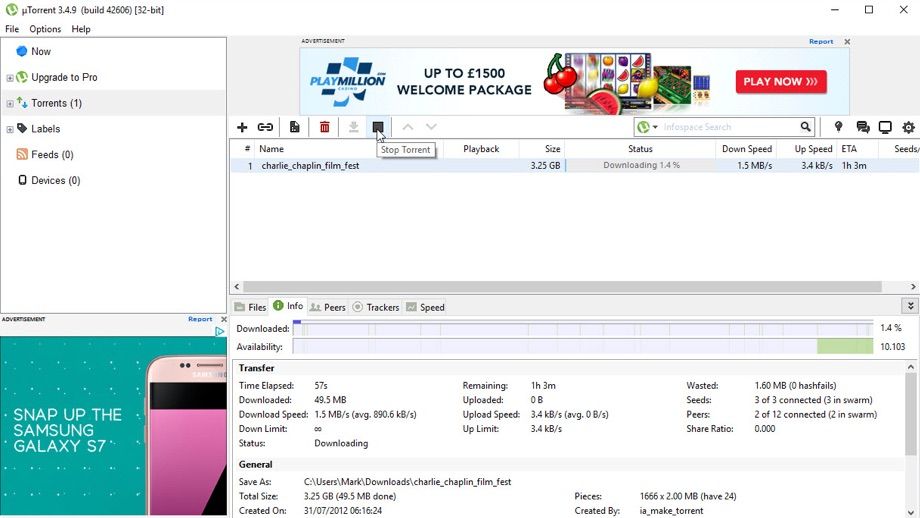The height and width of the screenshot is (518, 920).
Task: Click the Create New Torrent icon
Action: tap(295, 127)
